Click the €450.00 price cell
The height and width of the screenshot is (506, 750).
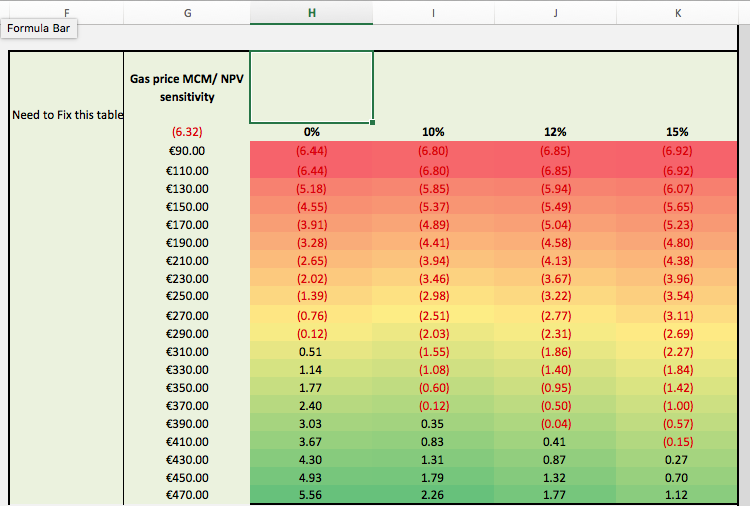[187, 477]
